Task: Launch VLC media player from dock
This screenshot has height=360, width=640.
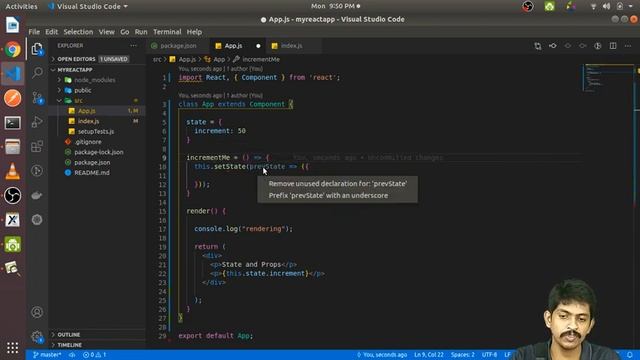Action: click(13, 171)
